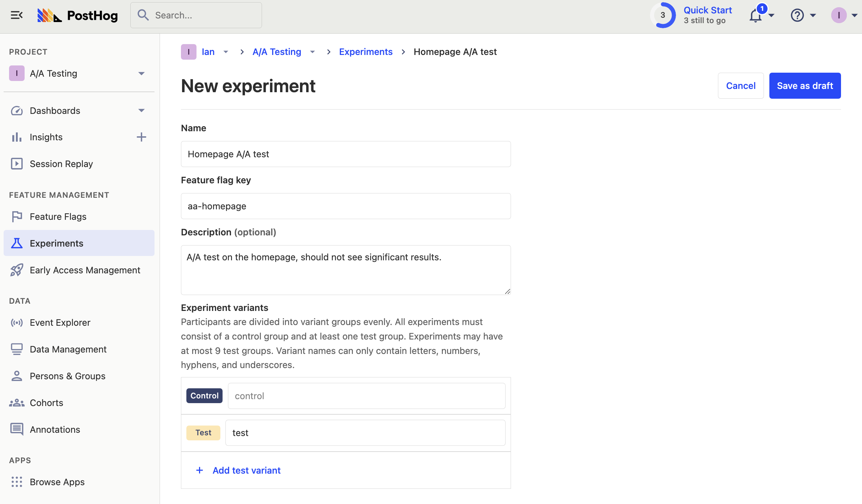
Task: Go to Feature Flags in sidebar
Action: (58, 217)
